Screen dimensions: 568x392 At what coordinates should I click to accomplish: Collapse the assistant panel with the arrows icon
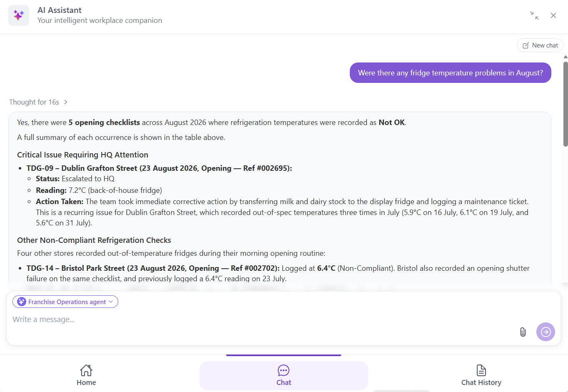[534, 15]
